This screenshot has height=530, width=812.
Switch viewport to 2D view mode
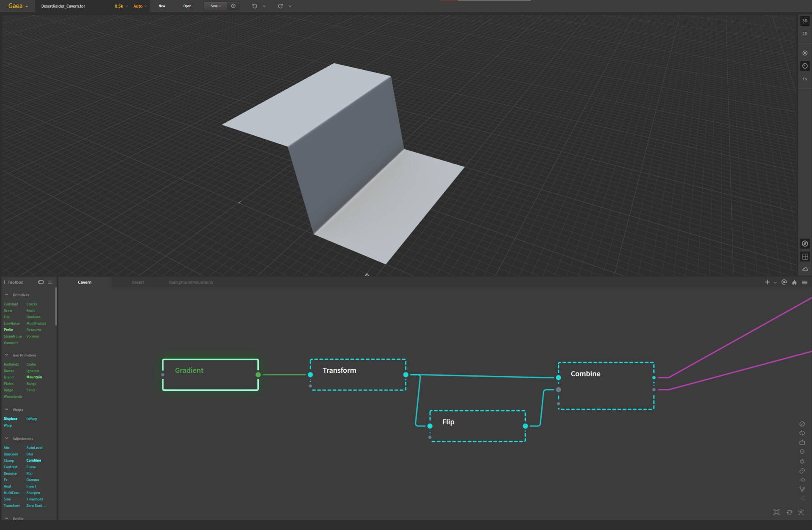point(805,33)
